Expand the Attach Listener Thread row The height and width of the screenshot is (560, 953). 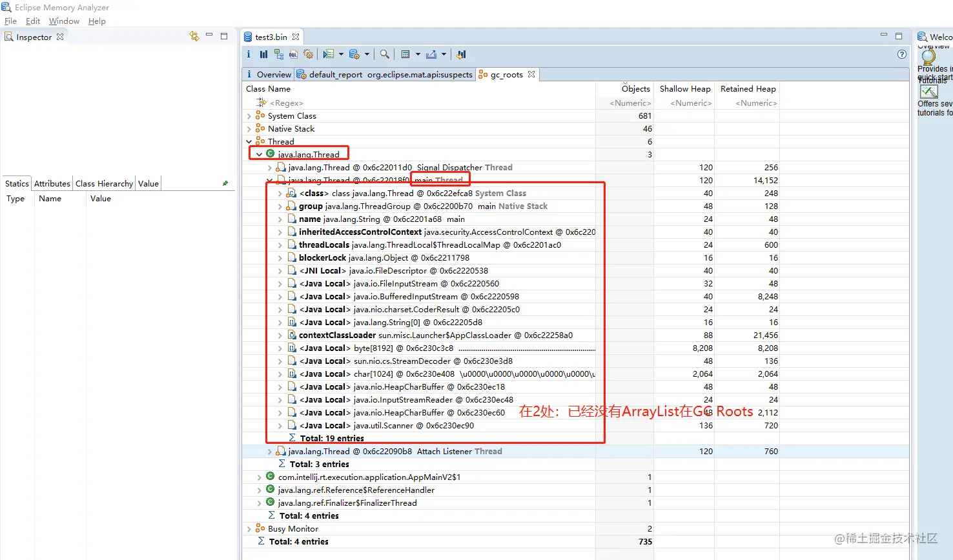tap(269, 452)
